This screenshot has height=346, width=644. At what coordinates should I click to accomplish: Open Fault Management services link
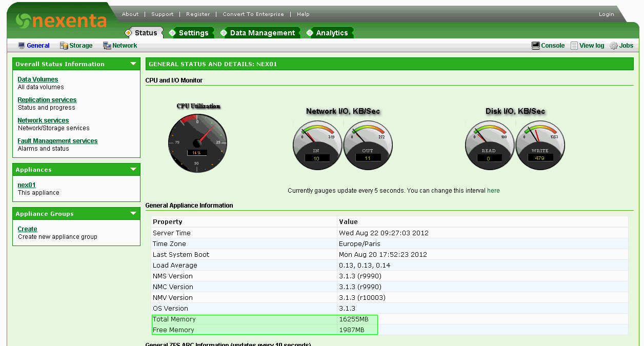pyautogui.click(x=57, y=141)
